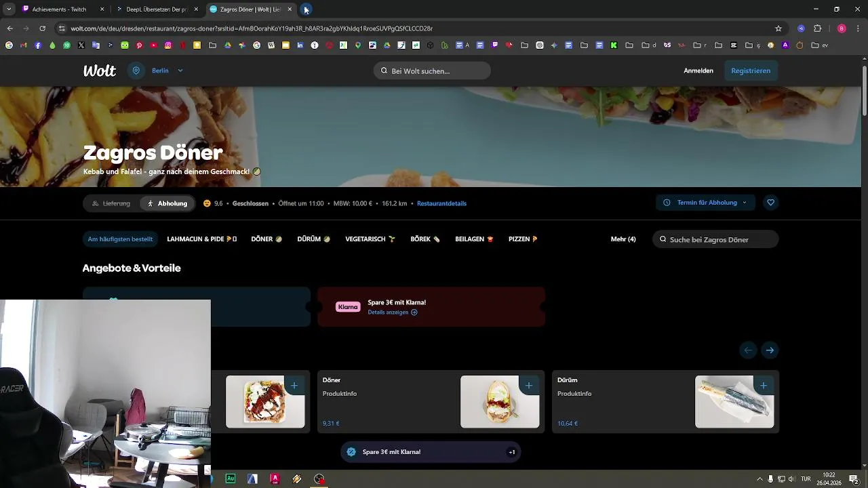
Task: Open the Chrome profile avatar 'B'
Action: pos(842,28)
